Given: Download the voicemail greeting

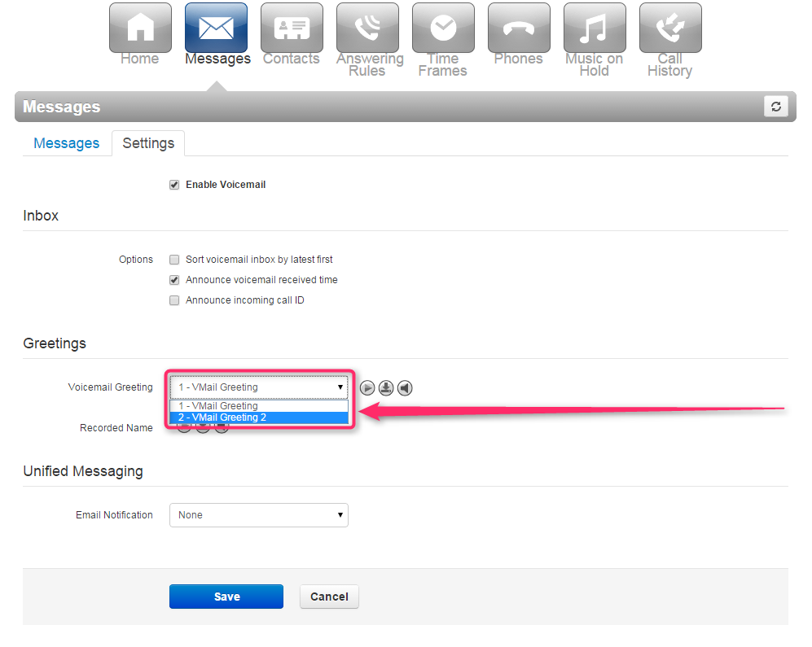Looking at the screenshot, I should point(386,387).
